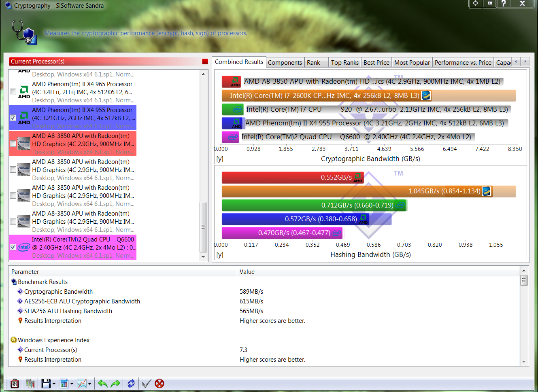
Task: Switch to the Combined Results tab
Action: (239, 62)
